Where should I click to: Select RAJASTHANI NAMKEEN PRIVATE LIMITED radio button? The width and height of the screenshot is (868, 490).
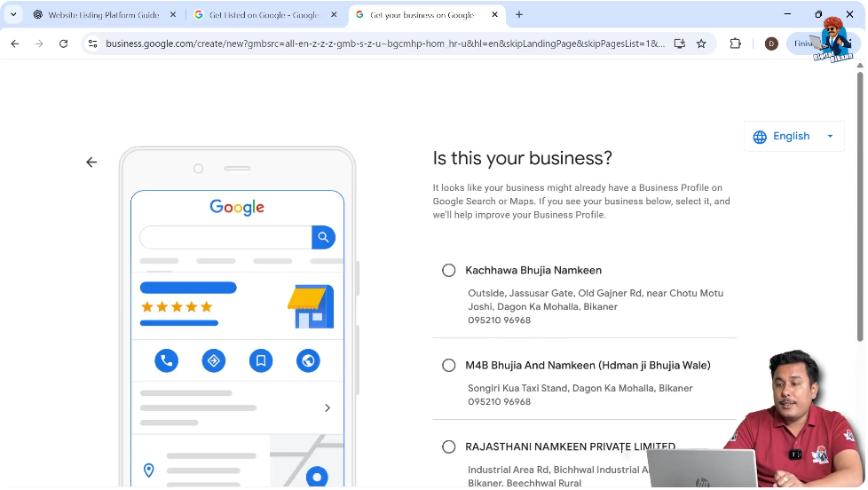coord(449,447)
